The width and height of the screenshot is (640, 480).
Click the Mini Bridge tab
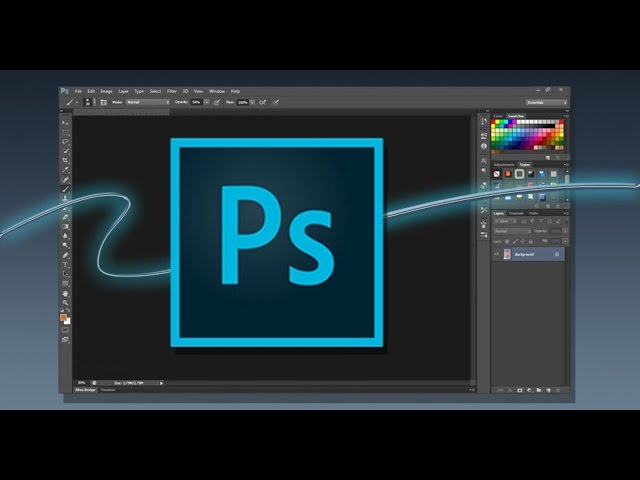pos(86,390)
